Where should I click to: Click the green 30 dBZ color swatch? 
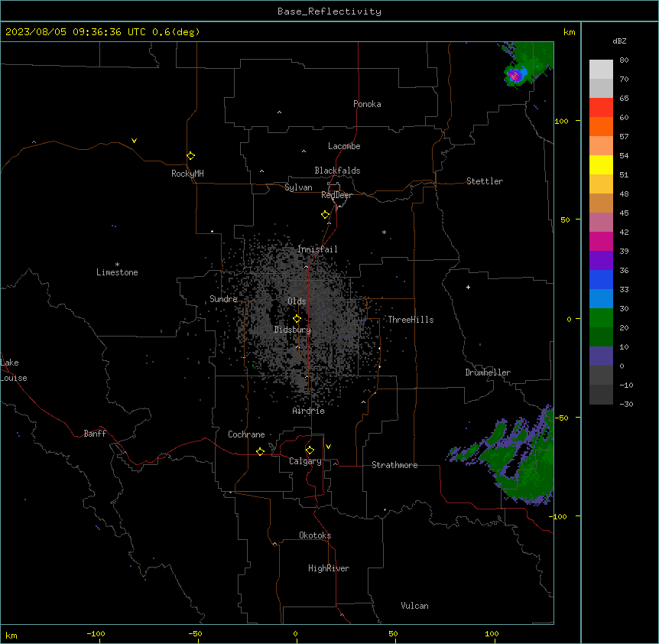(601, 318)
